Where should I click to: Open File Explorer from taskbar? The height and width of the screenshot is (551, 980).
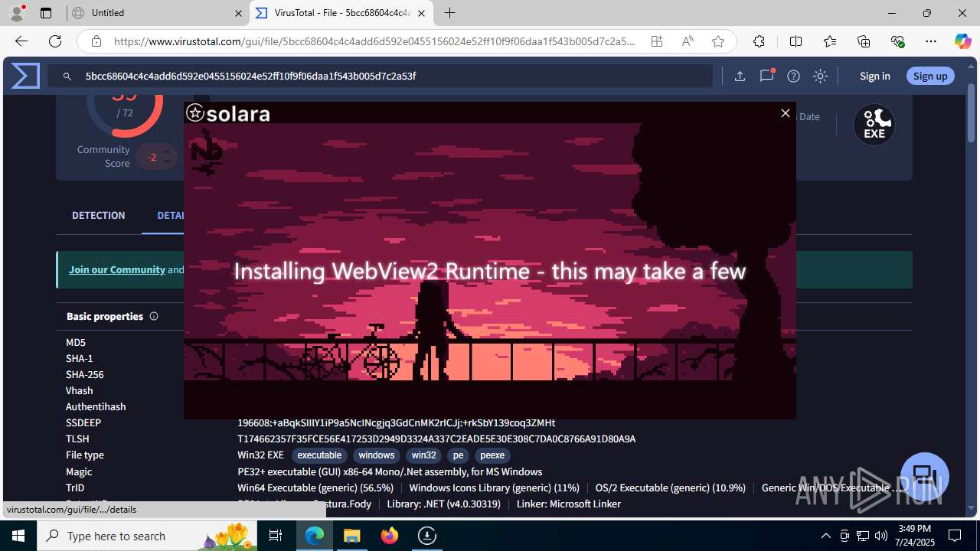[352, 536]
